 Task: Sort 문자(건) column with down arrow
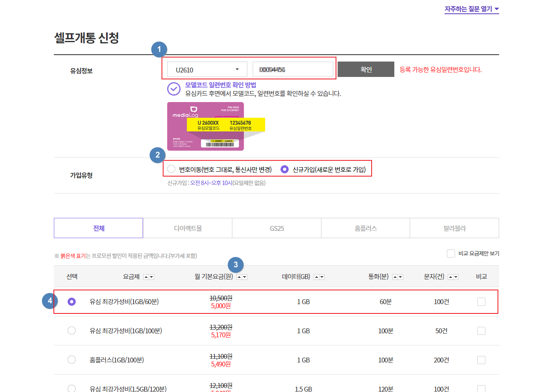(x=456, y=277)
